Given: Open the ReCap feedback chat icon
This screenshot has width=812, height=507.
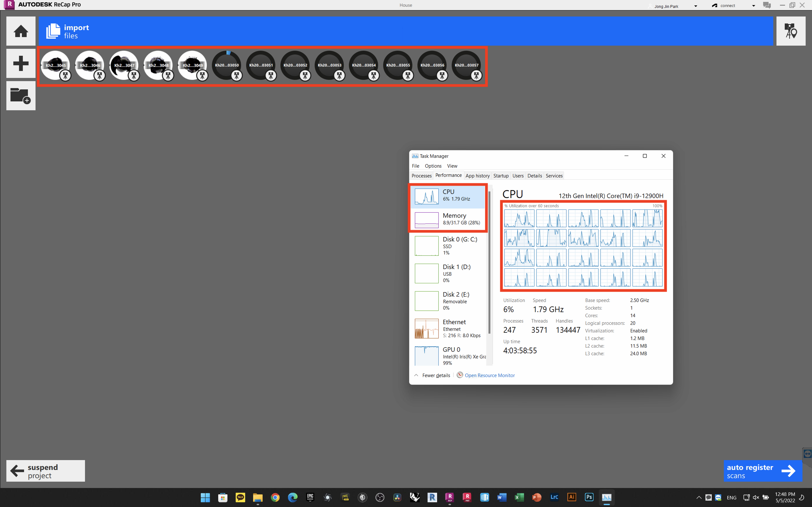Looking at the screenshot, I should click(767, 5).
